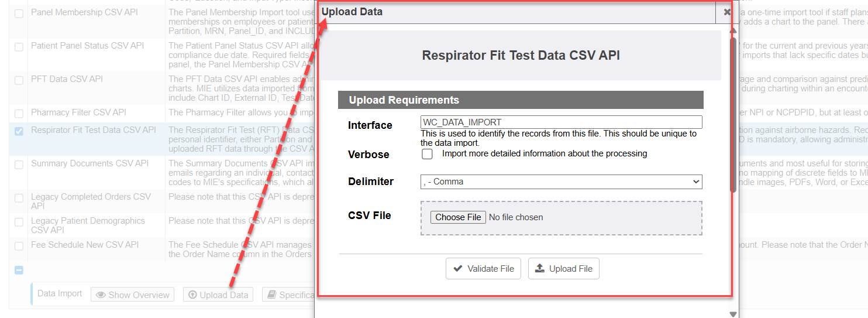Viewport: 868px width, 318px height.
Task: Check the Summary Documents CSV API checkbox
Action: tap(19, 164)
